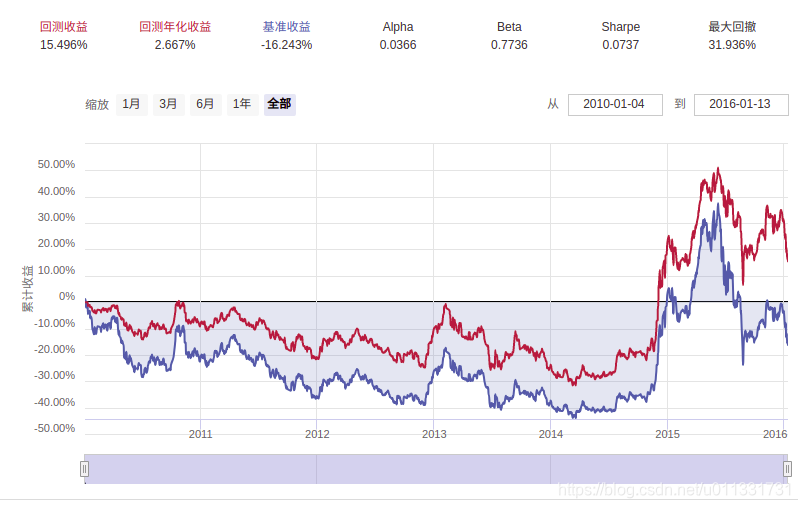This screenshot has width=800, height=508.
Task: Click the 累计收益 y-axis title
Action: [x=27, y=289]
